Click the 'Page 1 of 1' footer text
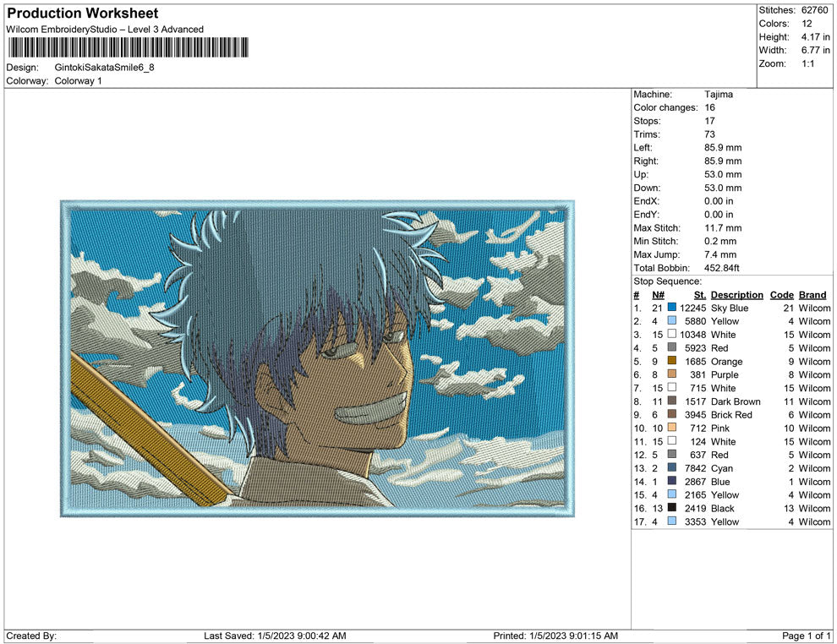This screenshot has height=644, width=837. click(806, 636)
